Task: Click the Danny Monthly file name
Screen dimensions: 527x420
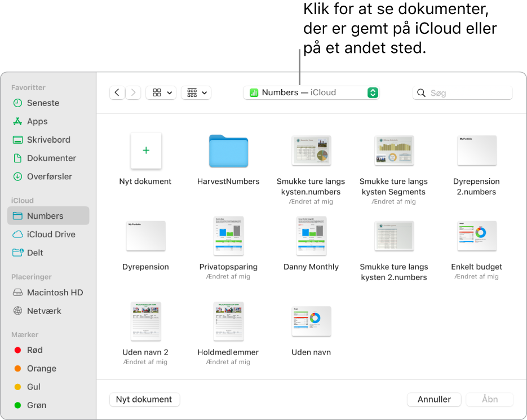Action: coord(311,267)
